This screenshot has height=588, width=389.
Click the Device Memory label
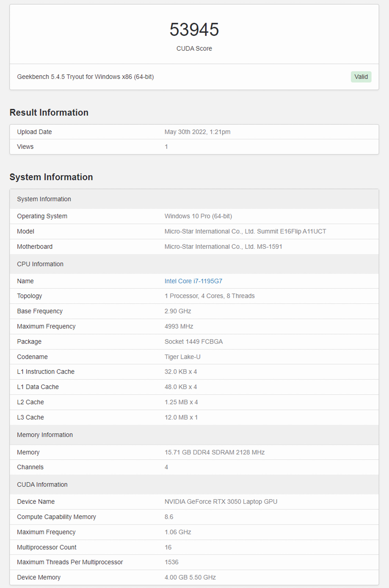39,577
